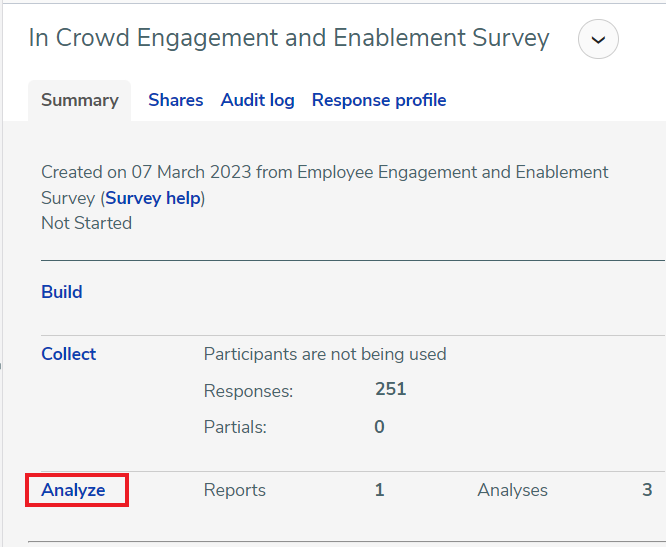This screenshot has height=547, width=666.
Task: Click the Analyses count of 3
Action: click(x=647, y=490)
